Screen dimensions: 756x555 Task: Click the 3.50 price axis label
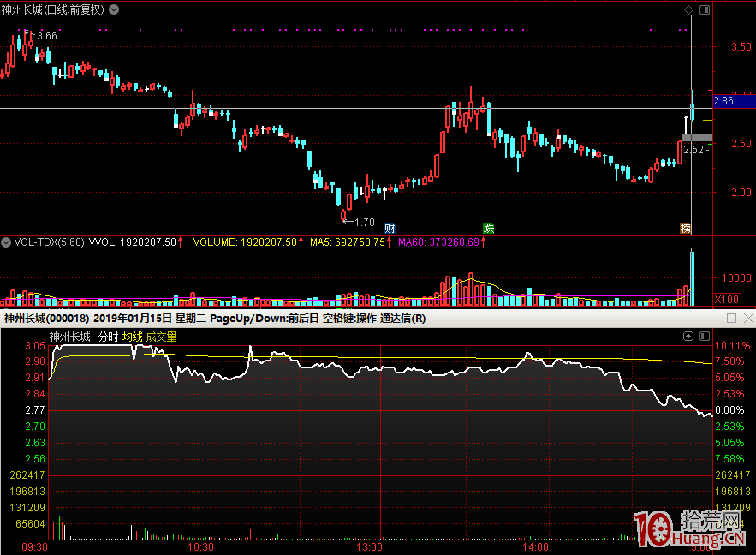point(741,47)
